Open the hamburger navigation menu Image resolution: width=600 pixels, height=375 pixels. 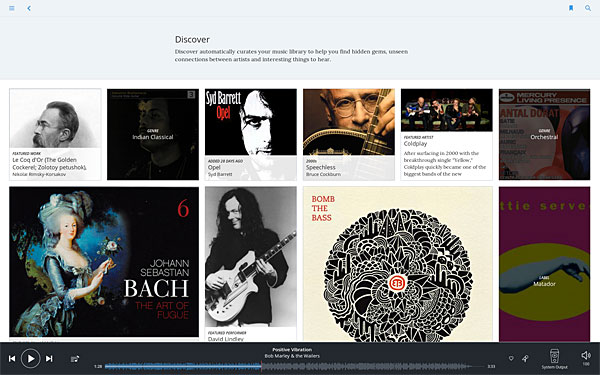[x=12, y=8]
